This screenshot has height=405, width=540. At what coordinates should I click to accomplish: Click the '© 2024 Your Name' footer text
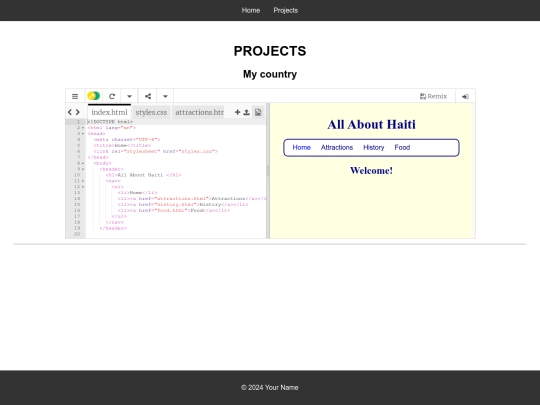pos(270,387)
